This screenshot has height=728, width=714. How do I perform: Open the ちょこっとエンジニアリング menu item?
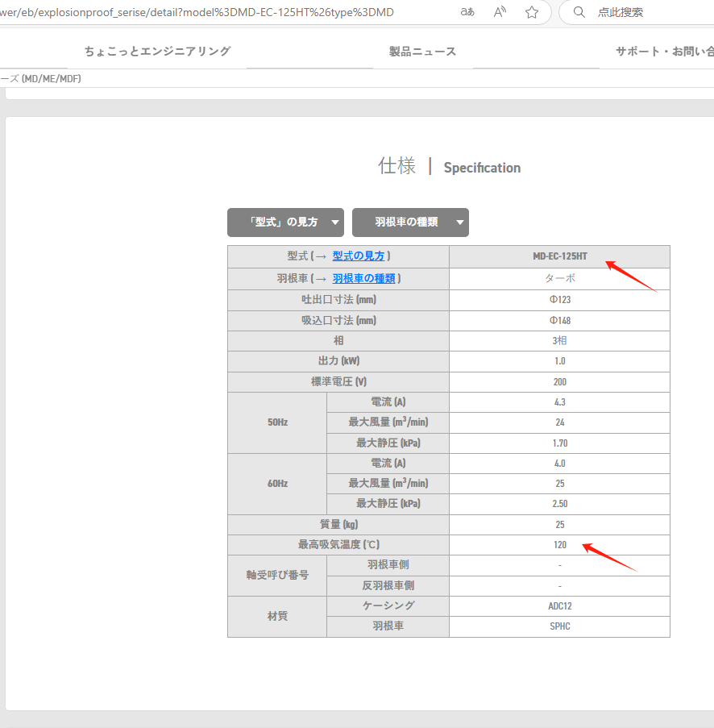157,50
